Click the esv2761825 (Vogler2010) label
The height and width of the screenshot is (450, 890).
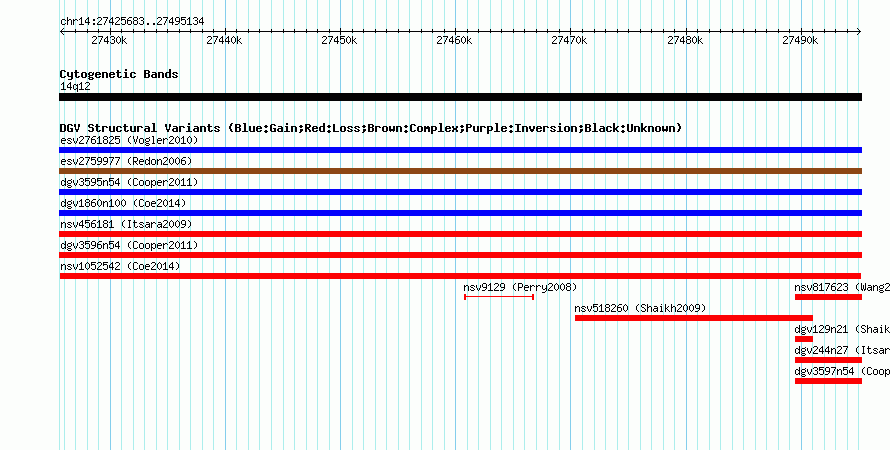click(x=129, y=140)
